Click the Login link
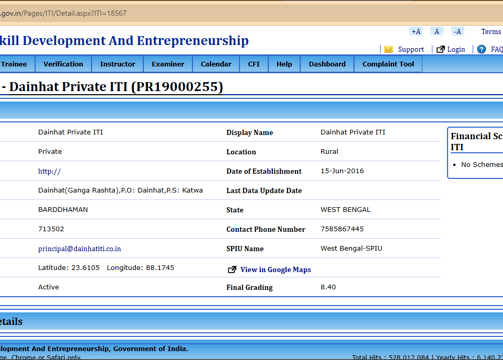Screen dimensions: 503x360 tap(456, 49)
